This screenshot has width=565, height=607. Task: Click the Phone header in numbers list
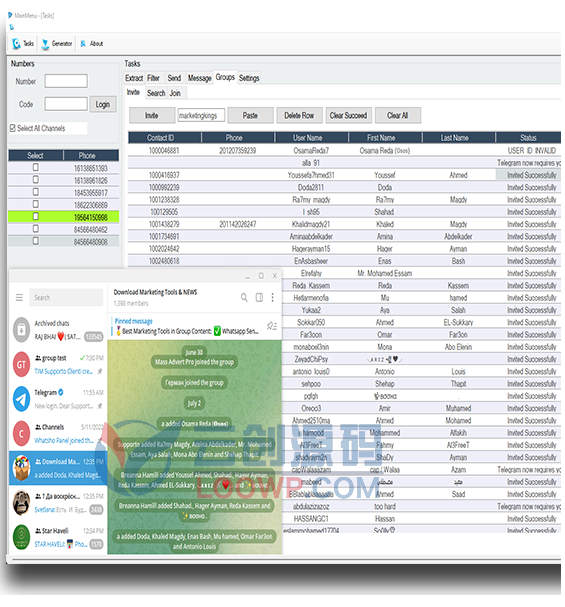pyautogui.click(x=91, y=155)
